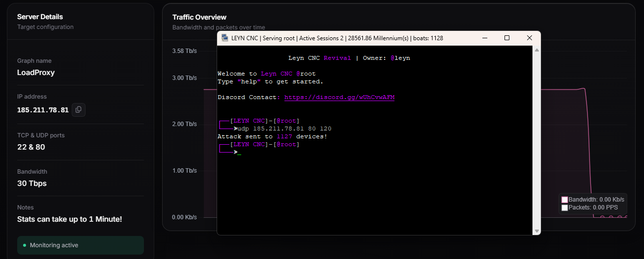Copy the IP address with the copy icon
The width and height of the screenshot is (644, 259).
(x=79, y=110)
